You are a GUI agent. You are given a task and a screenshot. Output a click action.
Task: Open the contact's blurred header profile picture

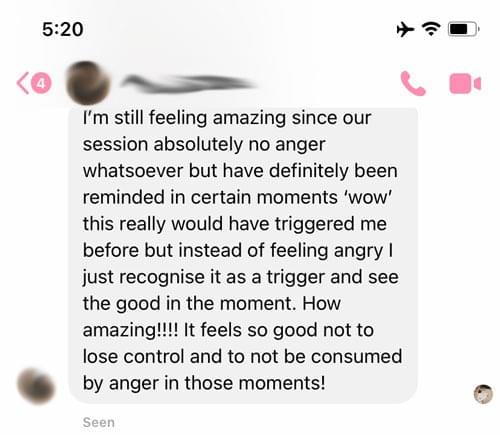pos(88,83)
